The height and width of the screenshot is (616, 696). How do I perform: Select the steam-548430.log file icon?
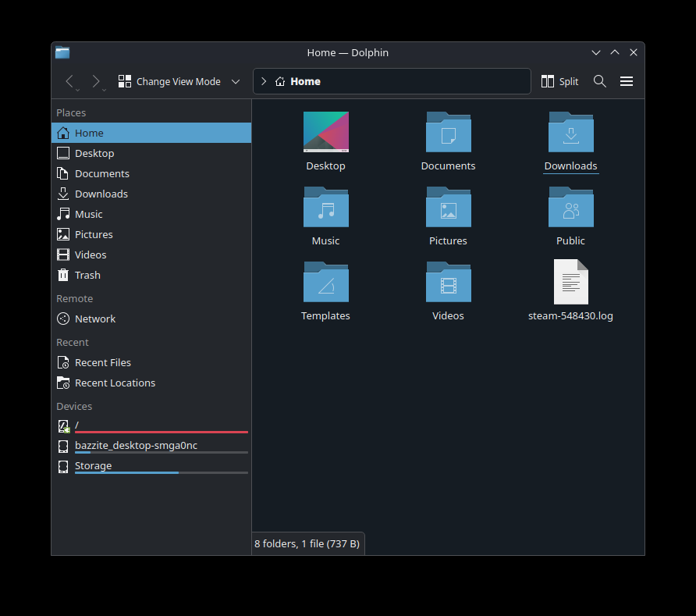pyautogui.click(x=571, y=282)
